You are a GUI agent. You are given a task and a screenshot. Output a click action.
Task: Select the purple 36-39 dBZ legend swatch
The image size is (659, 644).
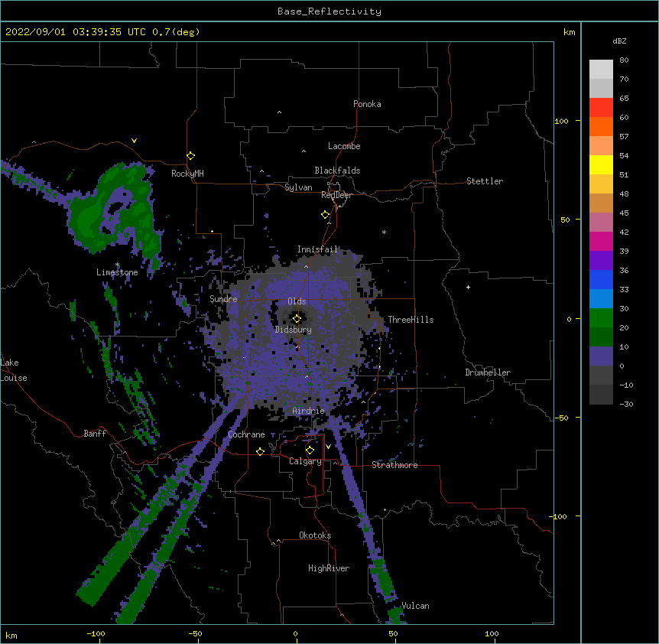pos(601,261)
